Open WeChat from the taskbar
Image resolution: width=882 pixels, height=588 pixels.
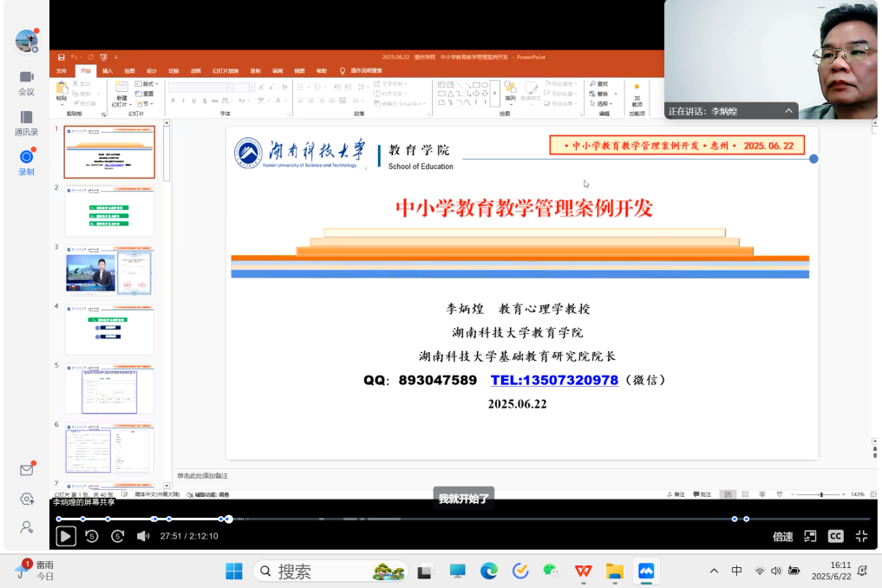click(x=550, y=571)
